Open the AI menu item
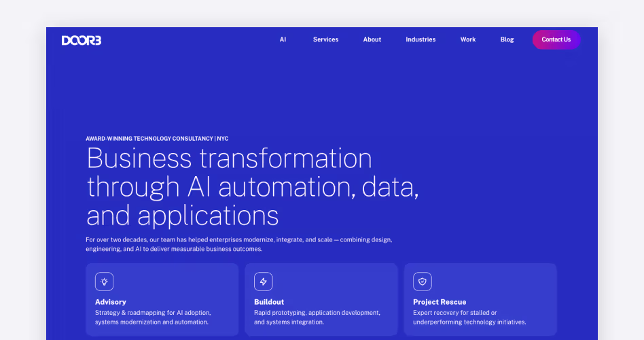The image size is (644, 340). click(x=283, y=39)
